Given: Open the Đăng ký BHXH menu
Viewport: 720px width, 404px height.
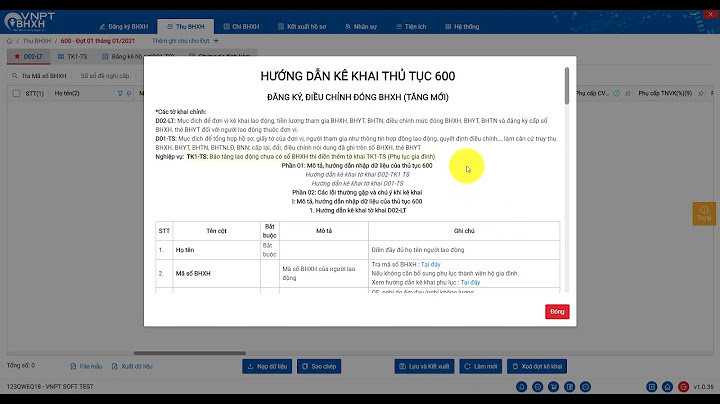Looking at the screenshot, I should point(124,27).
